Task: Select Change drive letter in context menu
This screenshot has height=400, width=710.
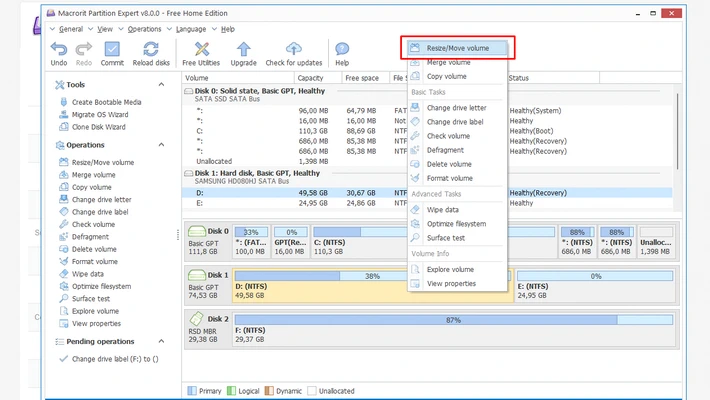Action: click(457, 108)
